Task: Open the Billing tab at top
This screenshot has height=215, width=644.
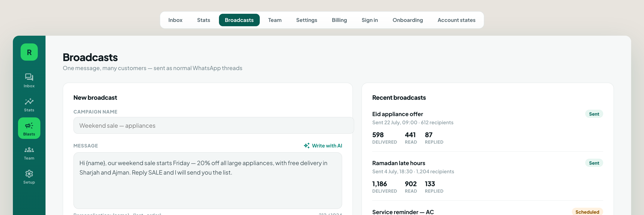Action: 339,20
